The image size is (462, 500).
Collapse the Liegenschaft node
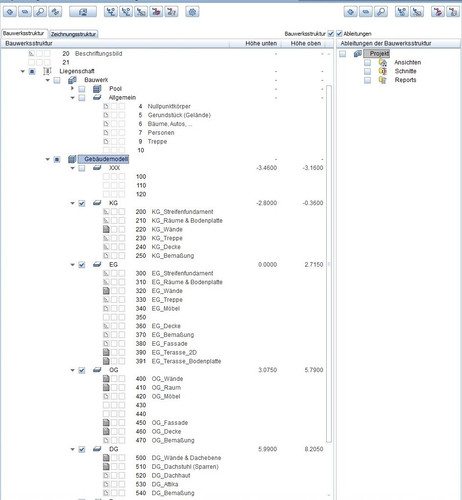point(23,71)
